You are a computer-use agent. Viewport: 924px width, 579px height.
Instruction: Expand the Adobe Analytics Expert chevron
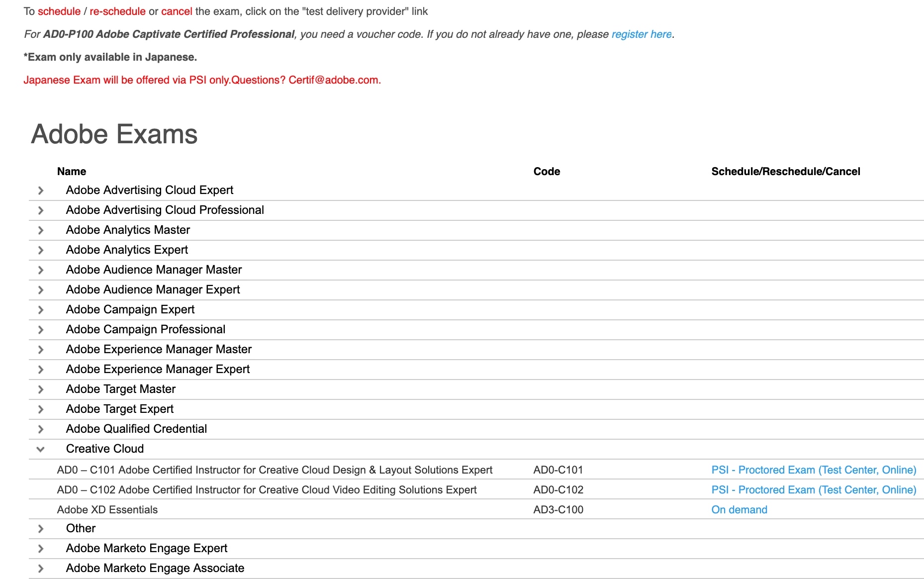tap(41, 250)
